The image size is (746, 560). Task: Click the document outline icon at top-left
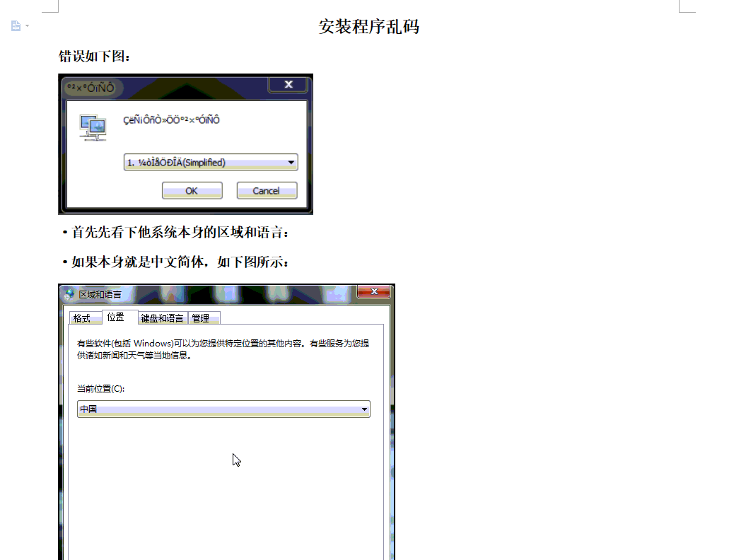[x=16, y=26]
